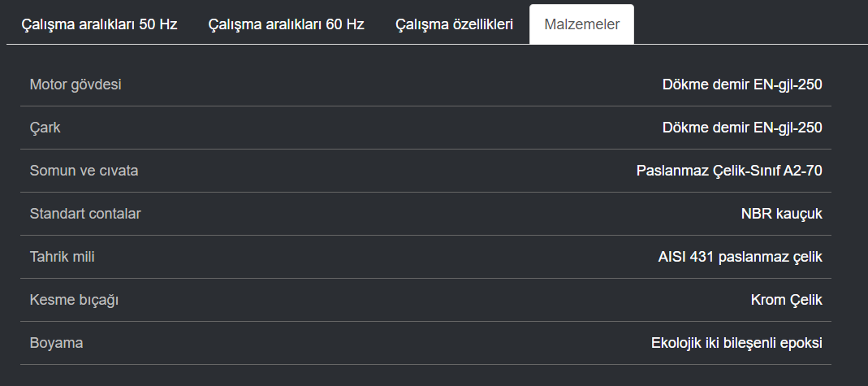Viewport: 868px width, 386px height.
Task: Select AISI 431 paslanmaz çelik value
Action: pos(741,257)
